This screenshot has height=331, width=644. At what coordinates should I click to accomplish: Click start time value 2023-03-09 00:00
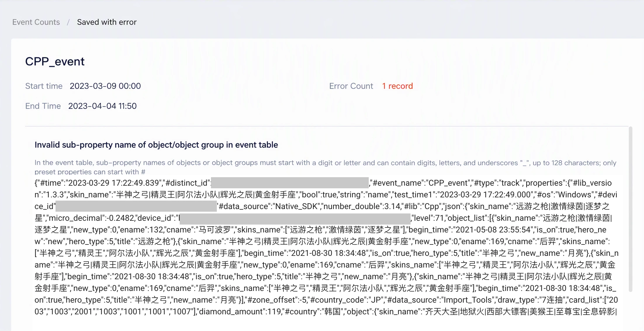(x=105, y=86)
